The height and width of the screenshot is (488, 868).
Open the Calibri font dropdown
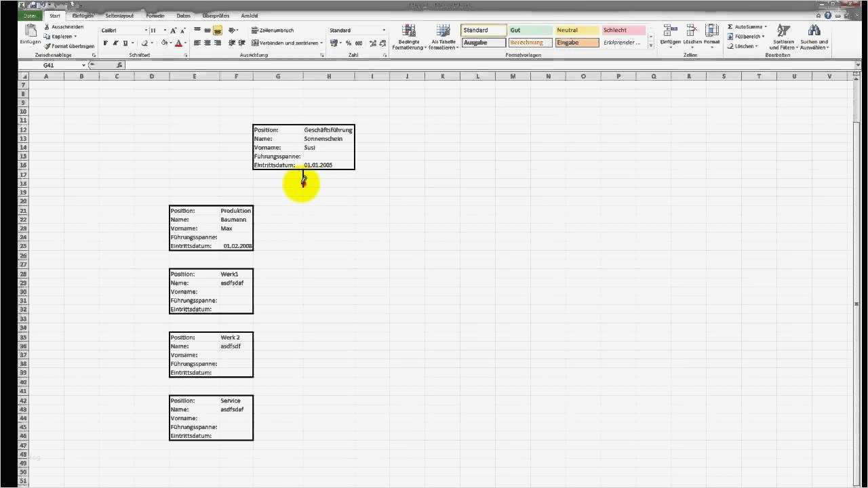(x=145, y=30)
